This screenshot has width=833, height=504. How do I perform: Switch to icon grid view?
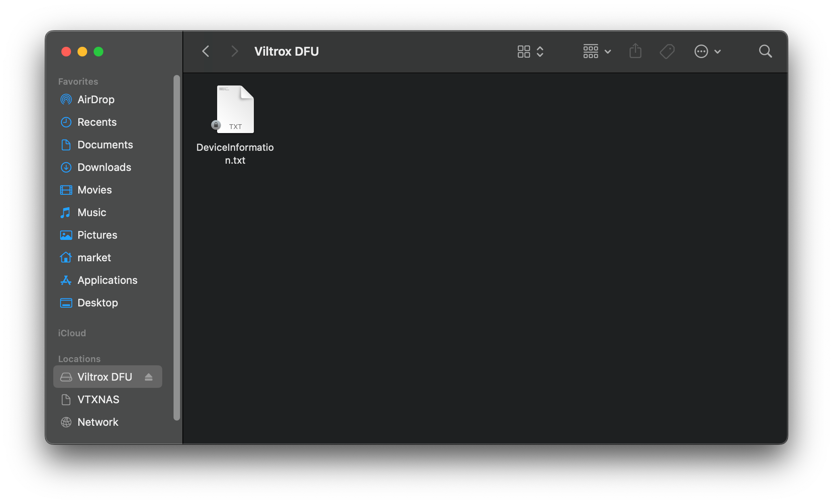tap(524, 52)
